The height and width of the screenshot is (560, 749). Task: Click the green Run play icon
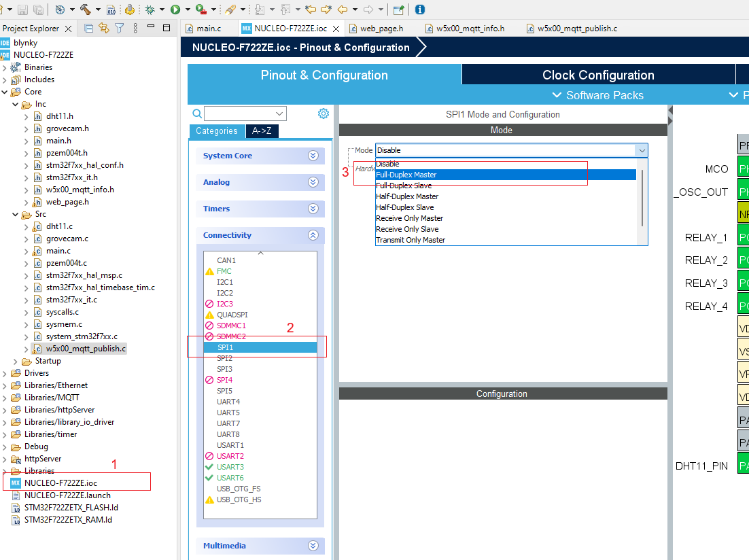pyautogui.click(x=175, y=10)
